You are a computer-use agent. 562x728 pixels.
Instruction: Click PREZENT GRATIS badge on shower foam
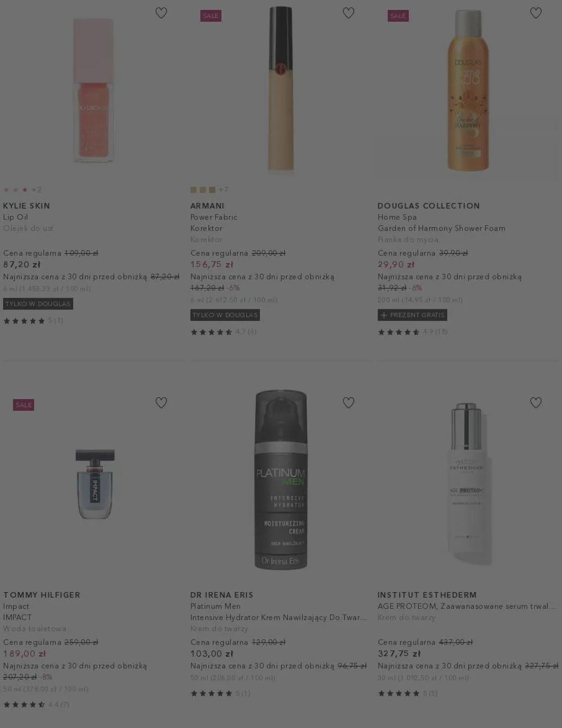coord(412,315)
